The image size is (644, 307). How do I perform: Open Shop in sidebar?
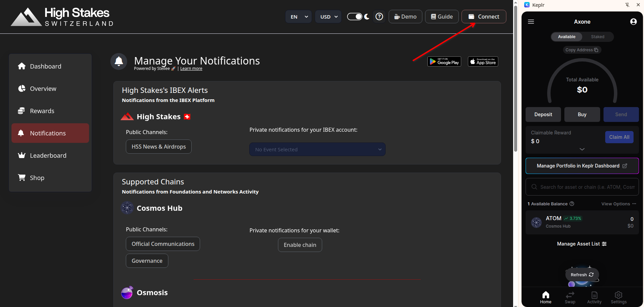pyautogui.click(x=50, y=178)
